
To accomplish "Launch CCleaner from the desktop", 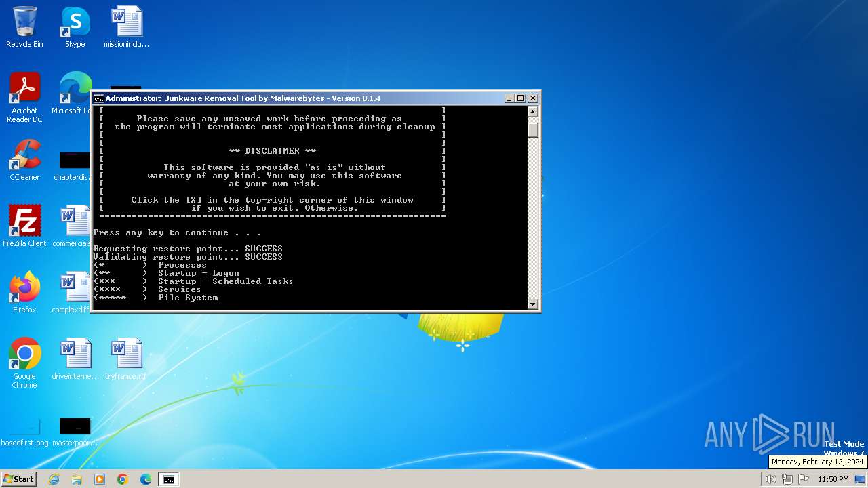I will [x=24, y=160].
